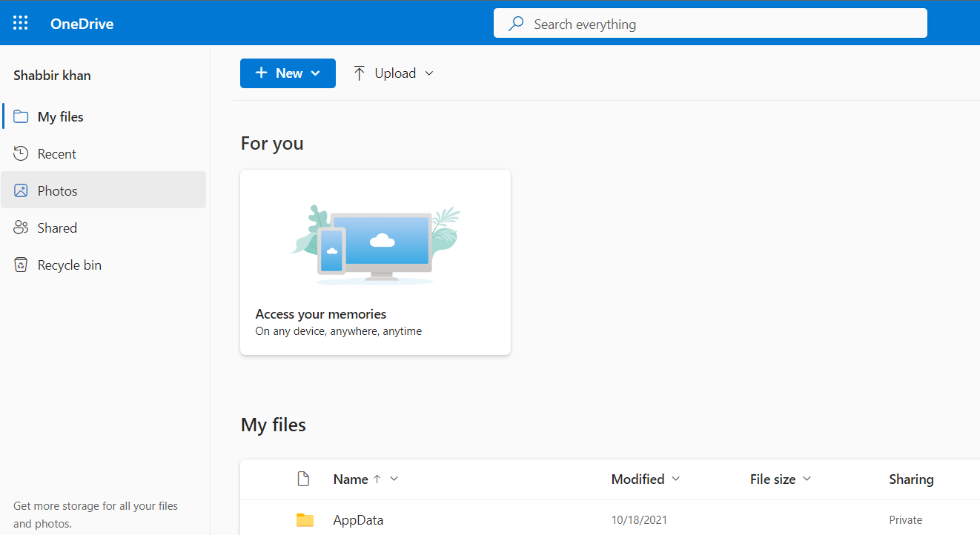
Task: Open the Access your memories card
Action: click(x=375, y=262)
